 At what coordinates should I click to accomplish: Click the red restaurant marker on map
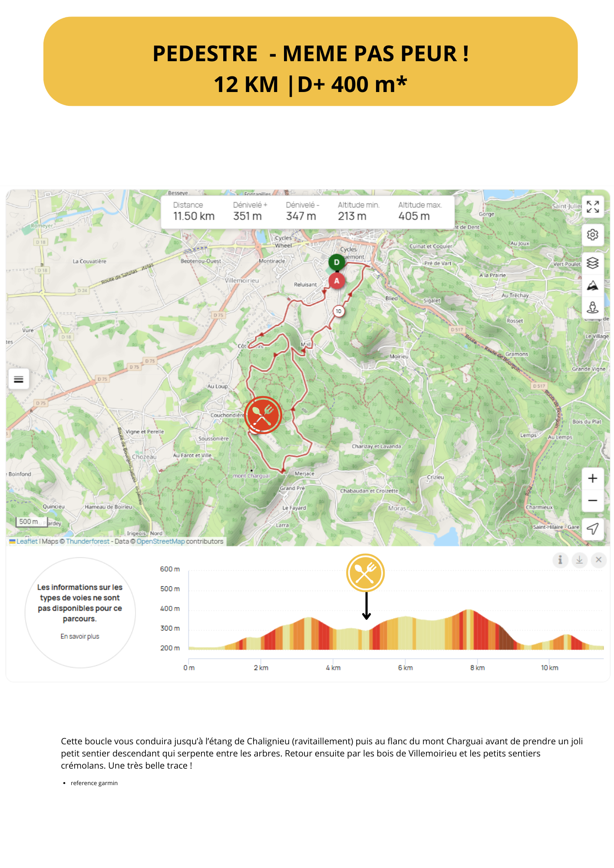(263, 415)
